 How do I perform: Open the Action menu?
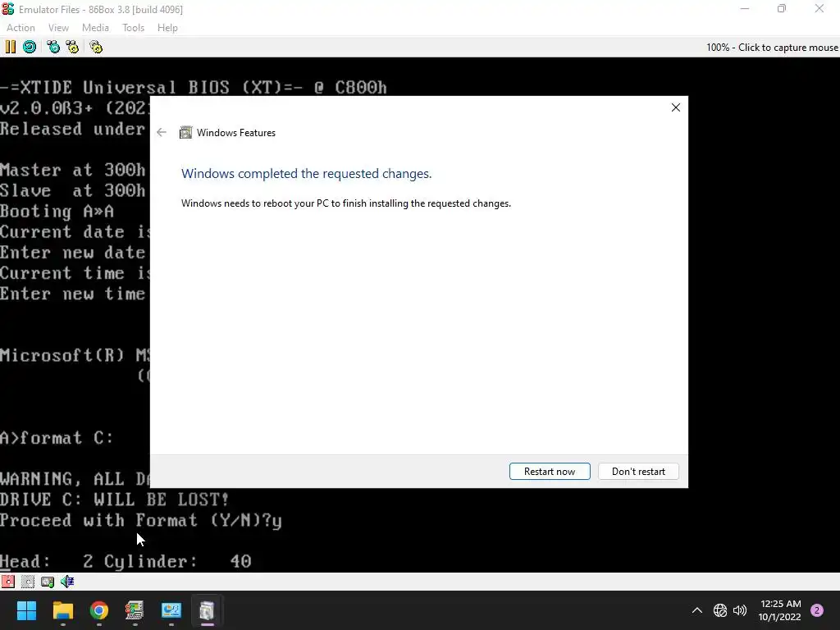tap(21, 28)
